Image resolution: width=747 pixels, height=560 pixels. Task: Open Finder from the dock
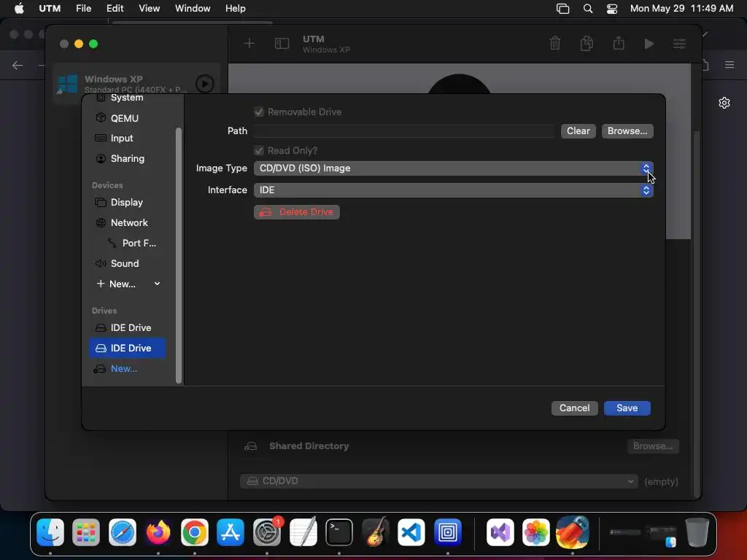[50, 532]
